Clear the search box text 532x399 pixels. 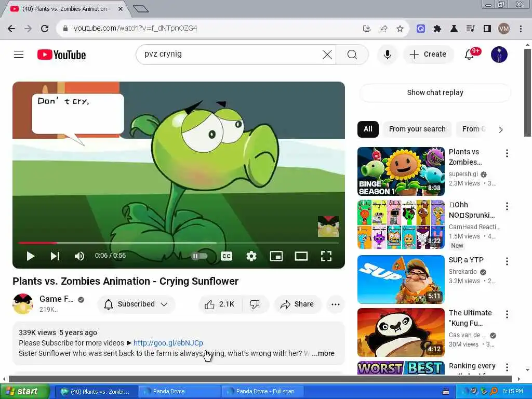(327, 54)
